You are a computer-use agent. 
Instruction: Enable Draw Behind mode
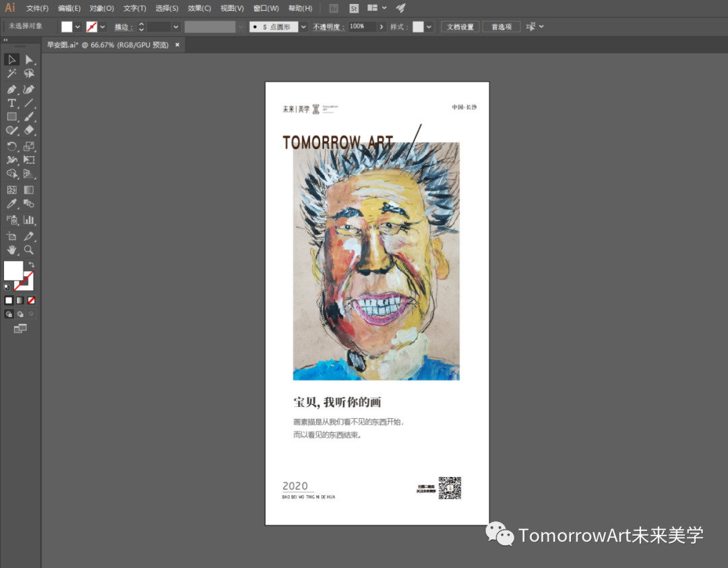pyautogui.click(x=20, y=314)
